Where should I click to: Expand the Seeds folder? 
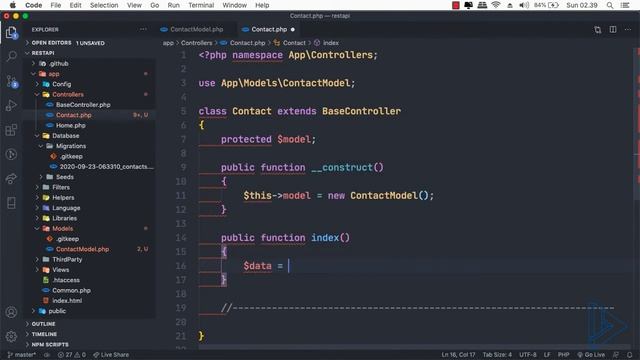click(65, 177)
